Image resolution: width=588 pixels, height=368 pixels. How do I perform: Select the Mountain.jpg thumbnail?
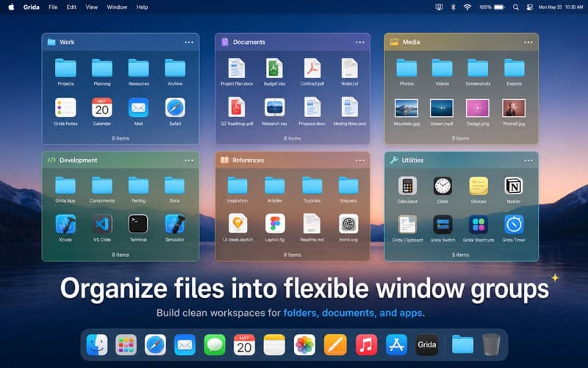point(406,108)
